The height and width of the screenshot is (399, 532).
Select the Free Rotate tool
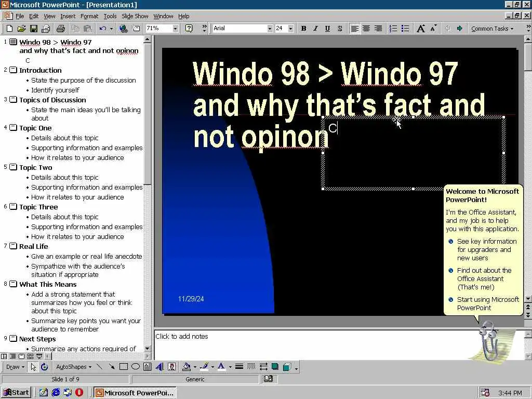click(x=45, y=367)
